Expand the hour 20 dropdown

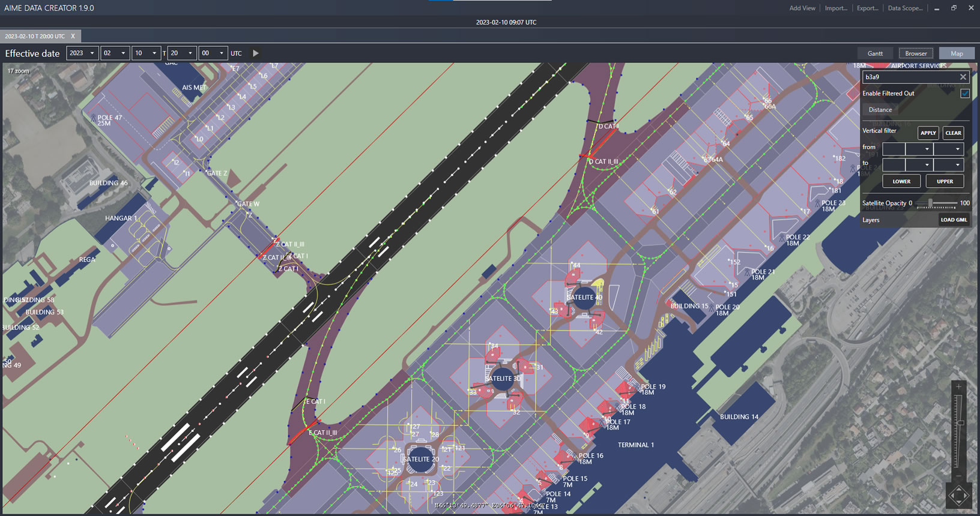click(x=183, y=53)
